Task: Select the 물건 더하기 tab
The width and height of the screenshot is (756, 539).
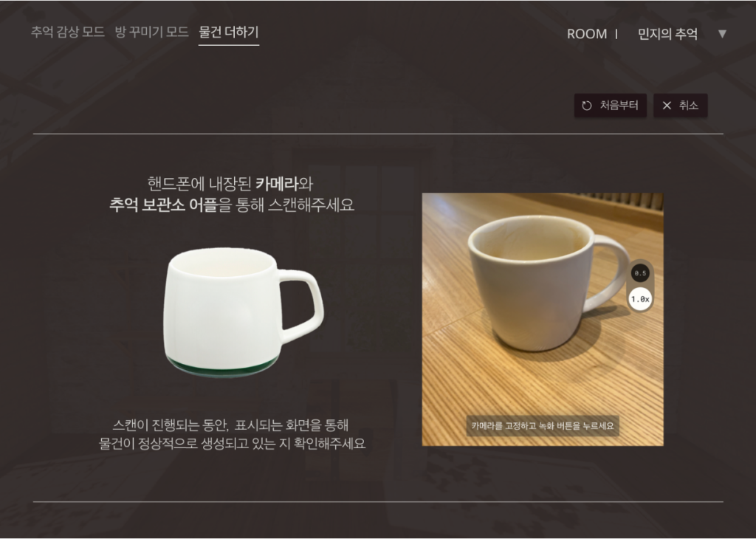Action: (x=229, y=32)
